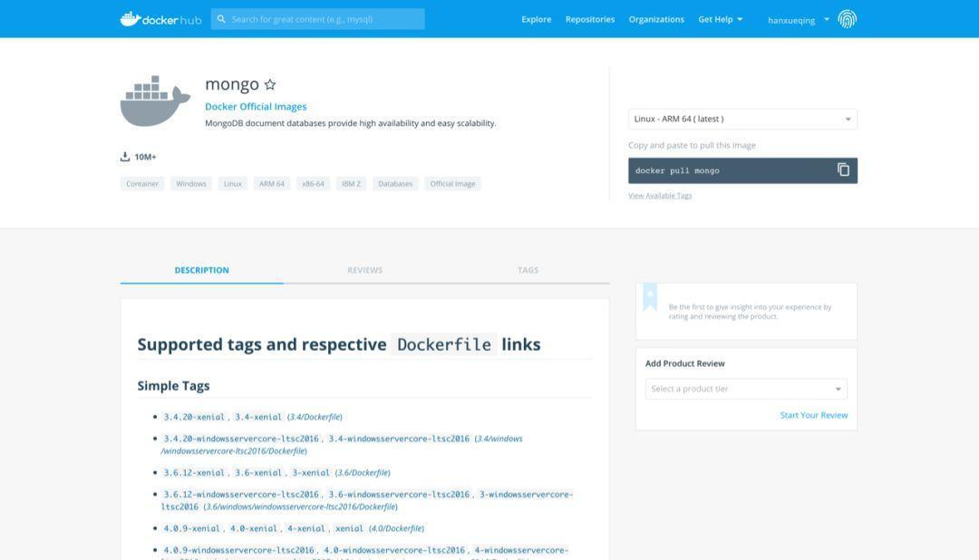979x560 pixels.
Task: Open the 3.4.20-xenial tag link
Action: pyautogui.click(x=194, y=417)
